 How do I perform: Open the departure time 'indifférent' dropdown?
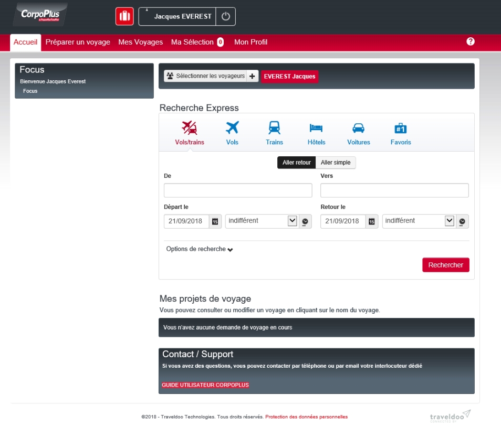pyautogui.click(x=262, y=221)
